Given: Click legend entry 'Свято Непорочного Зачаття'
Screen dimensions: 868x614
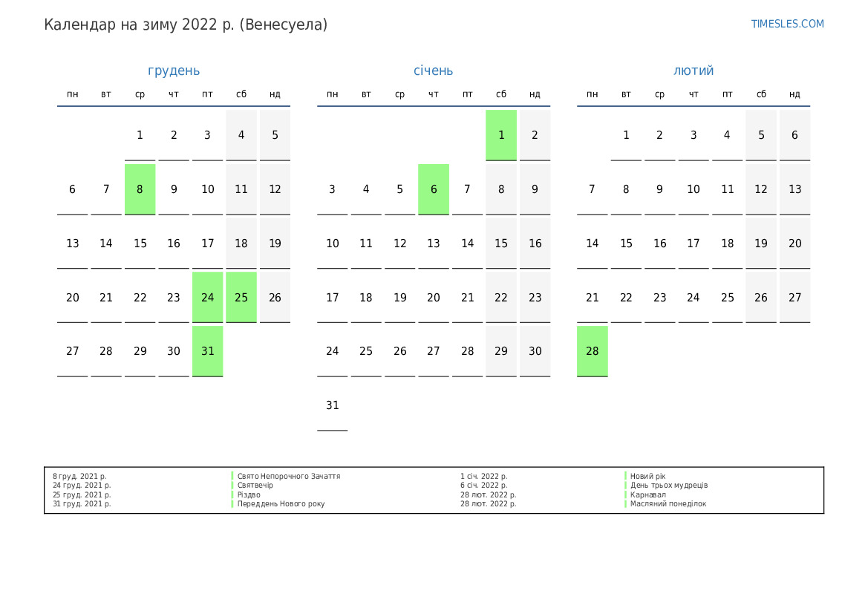Looking at the screenshot, I should pyautogui.click(x=289, y=476).
